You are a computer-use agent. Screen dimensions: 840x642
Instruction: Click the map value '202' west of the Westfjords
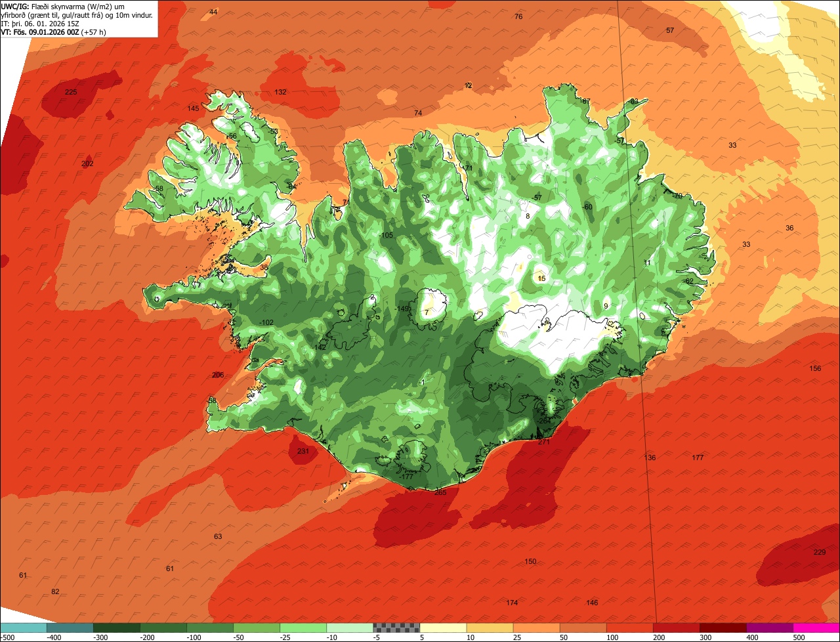click(87, 163)
